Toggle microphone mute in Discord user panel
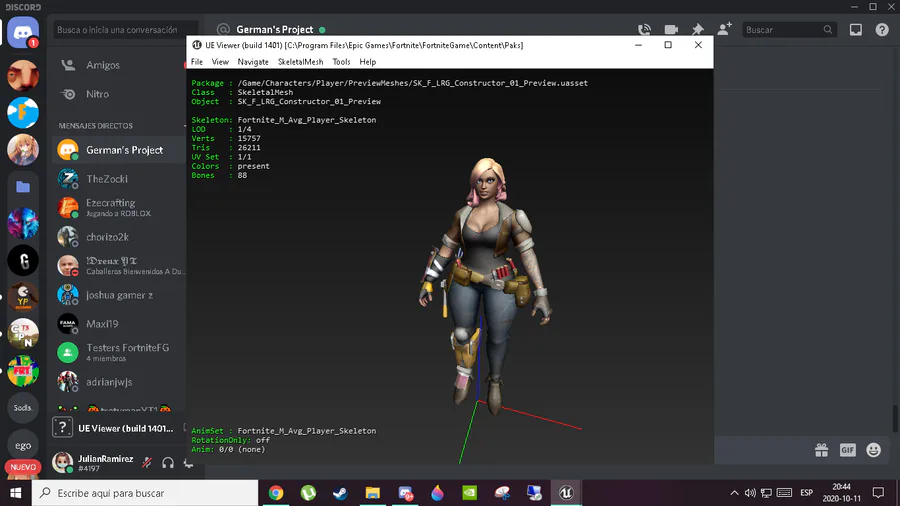This screenshot has height=506, width=900. [x=147, y=462]
